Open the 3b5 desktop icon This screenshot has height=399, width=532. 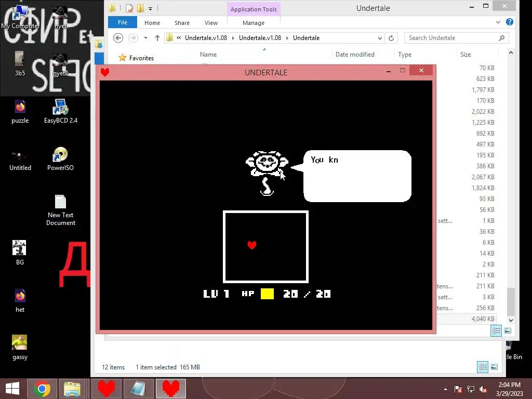[20, 64]
